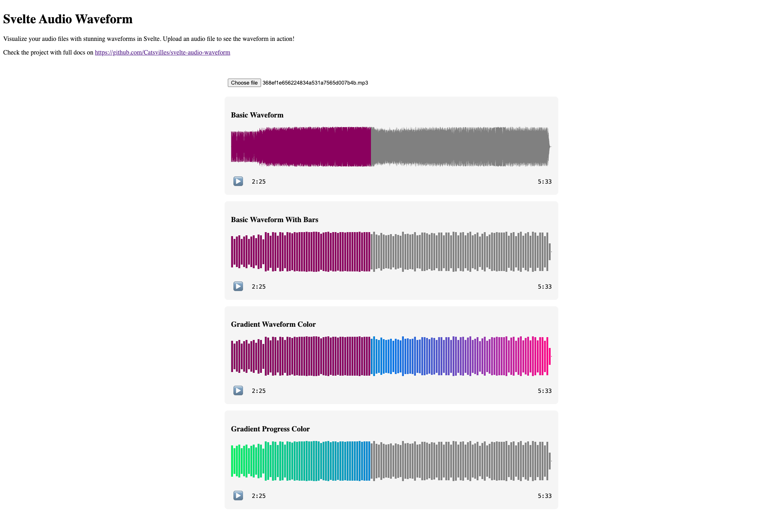Start playback on Gradient Waveform Color player

coord(238,390)
